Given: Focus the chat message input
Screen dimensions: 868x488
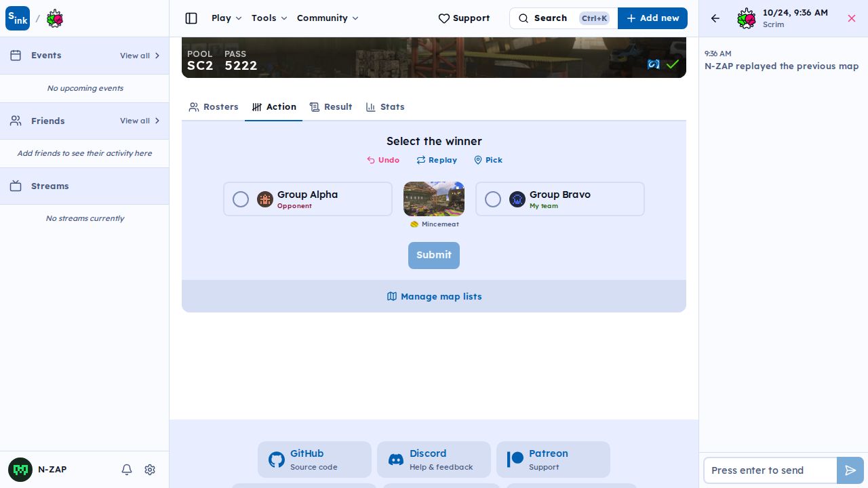Looking at the screenshot, I should click(x=770, y=470).
